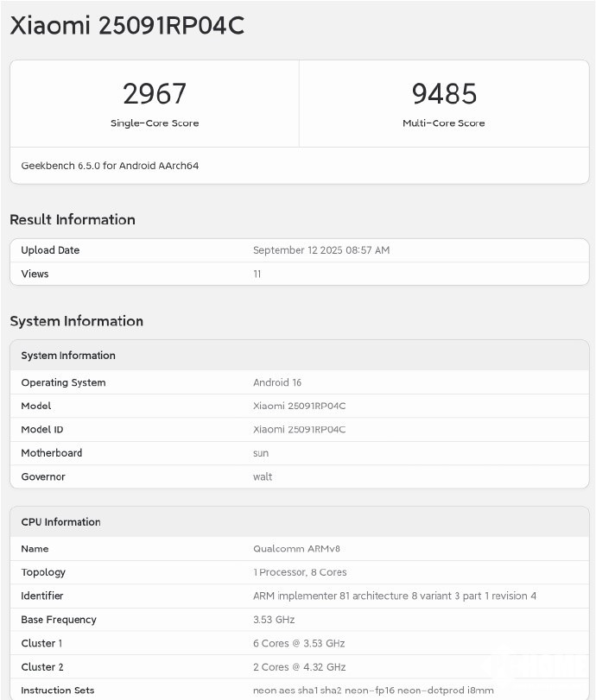Select the Model ID row's Xiaomi 25091RP04C value
Screen dimensions: 596x700
300,430
